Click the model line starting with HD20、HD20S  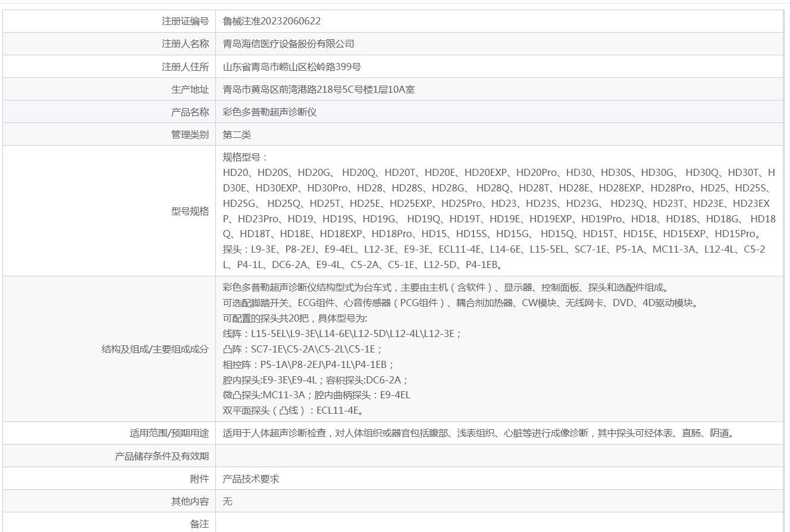499,172
